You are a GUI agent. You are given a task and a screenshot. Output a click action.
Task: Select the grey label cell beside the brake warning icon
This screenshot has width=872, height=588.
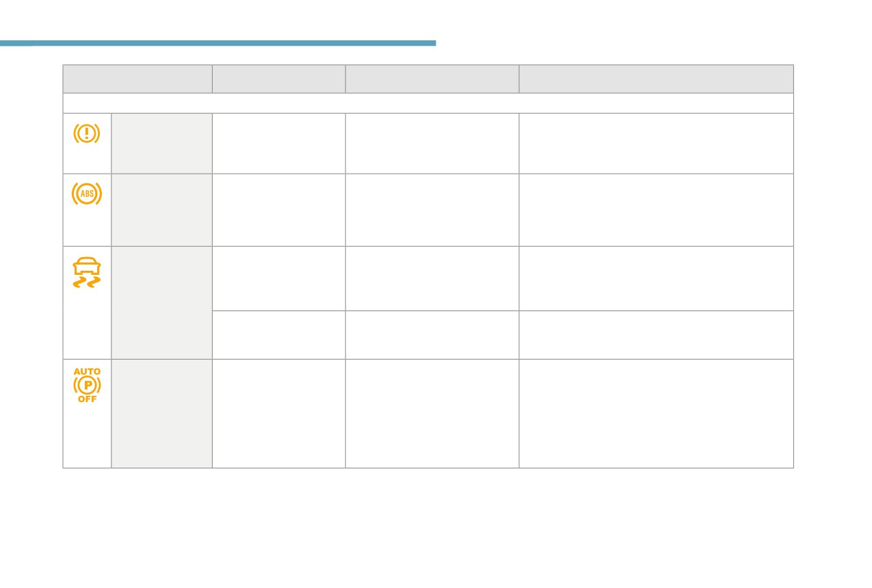tap(161, 144)
